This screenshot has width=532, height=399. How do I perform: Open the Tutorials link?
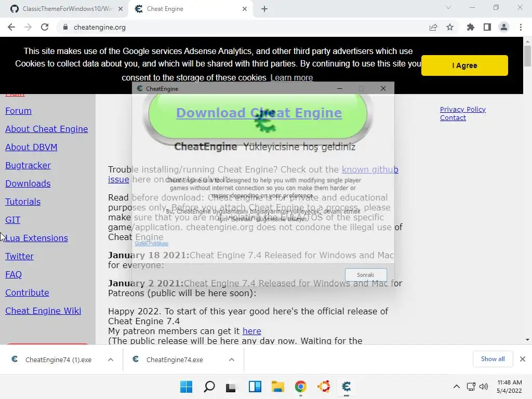23,202
